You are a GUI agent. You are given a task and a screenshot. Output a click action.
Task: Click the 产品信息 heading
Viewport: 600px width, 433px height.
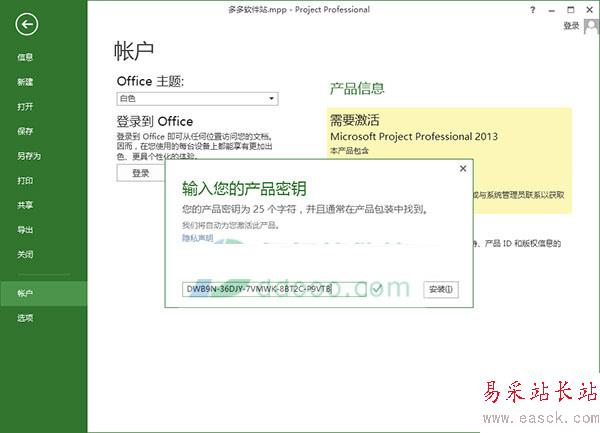tap(357, 88)
